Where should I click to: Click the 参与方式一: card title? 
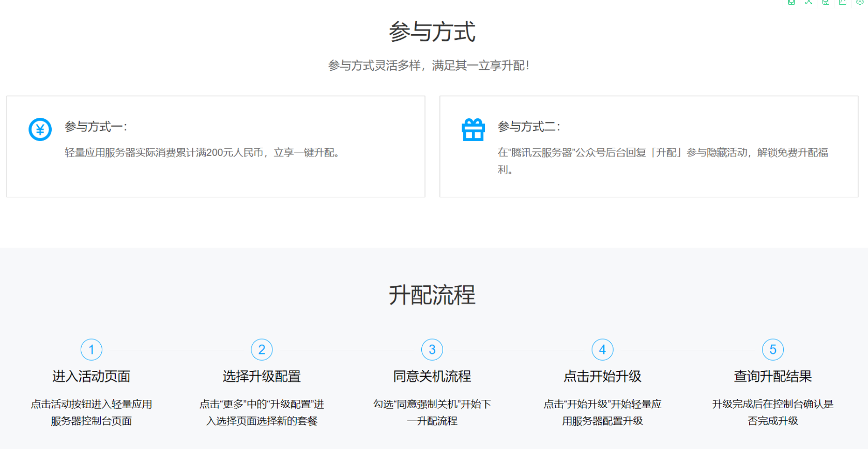[96, 127]
